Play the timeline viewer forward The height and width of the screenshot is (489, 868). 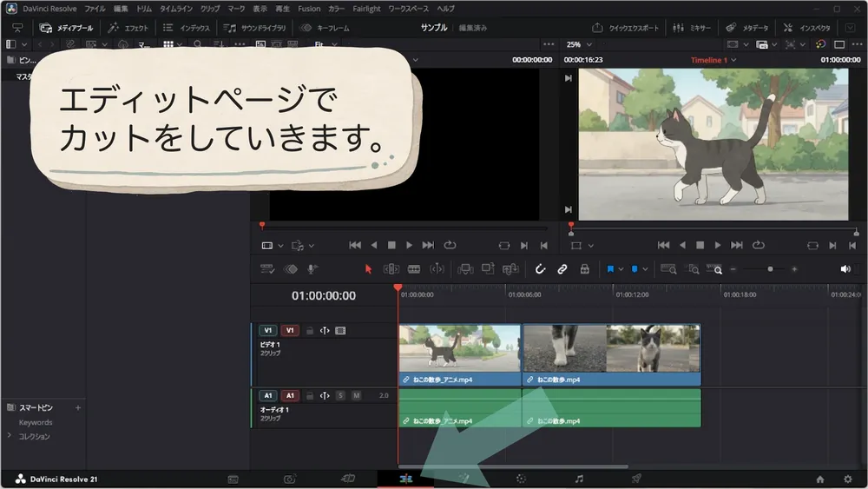coord(718,245)
